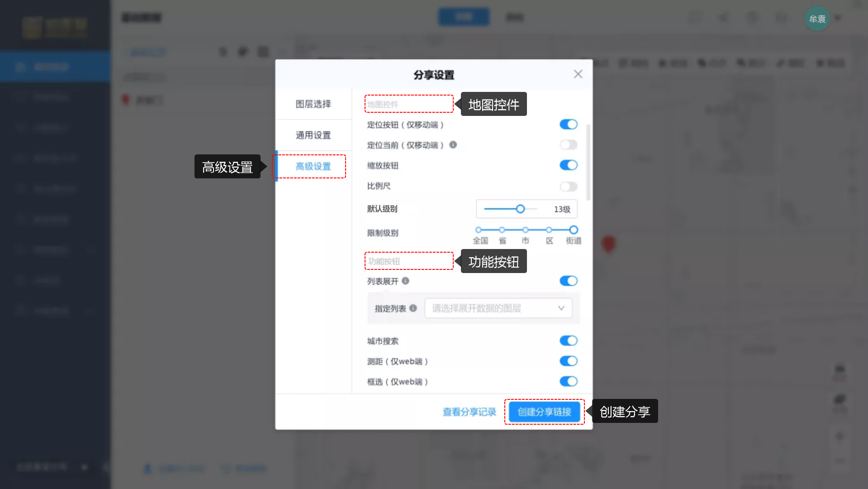868x489 pixels.
Task: Click the 功能按钮 section heading
Action: 384,261
